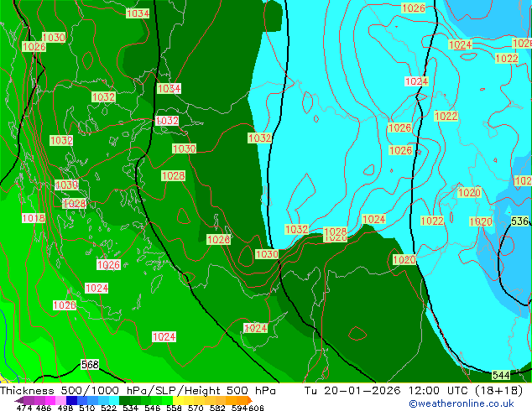The height and width of the screenshot is (411, 532).
Task: Click the 568 height contour label
Action: [90, 365]
